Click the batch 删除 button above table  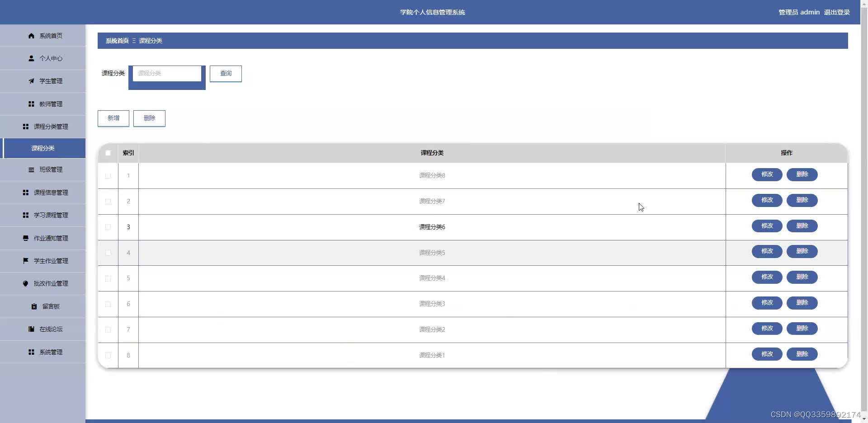coord(149,118)
